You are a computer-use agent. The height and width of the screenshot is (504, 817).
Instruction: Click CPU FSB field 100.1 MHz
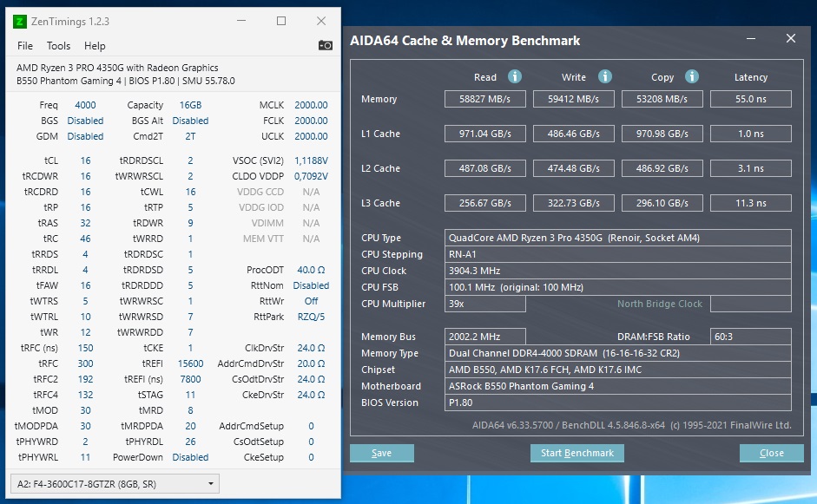coord(618,287)
